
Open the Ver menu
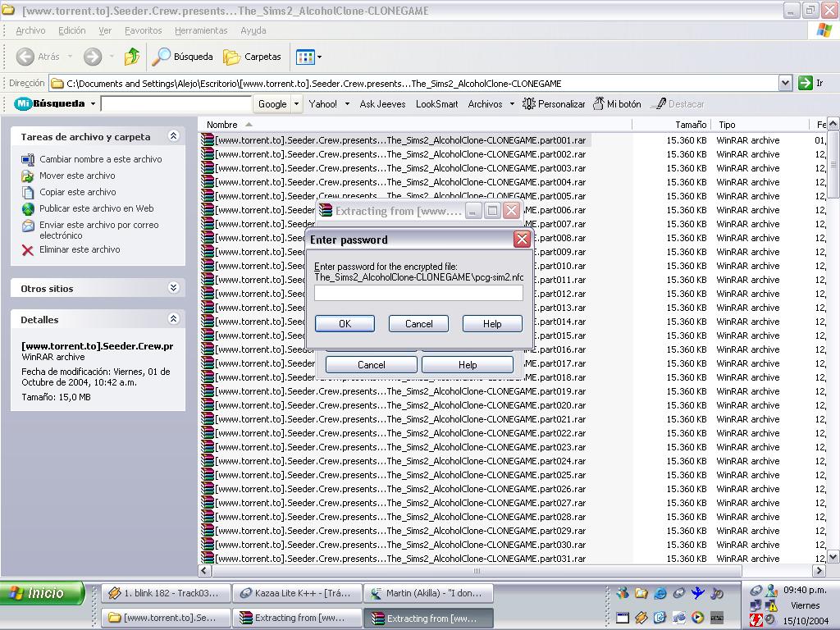105,30
